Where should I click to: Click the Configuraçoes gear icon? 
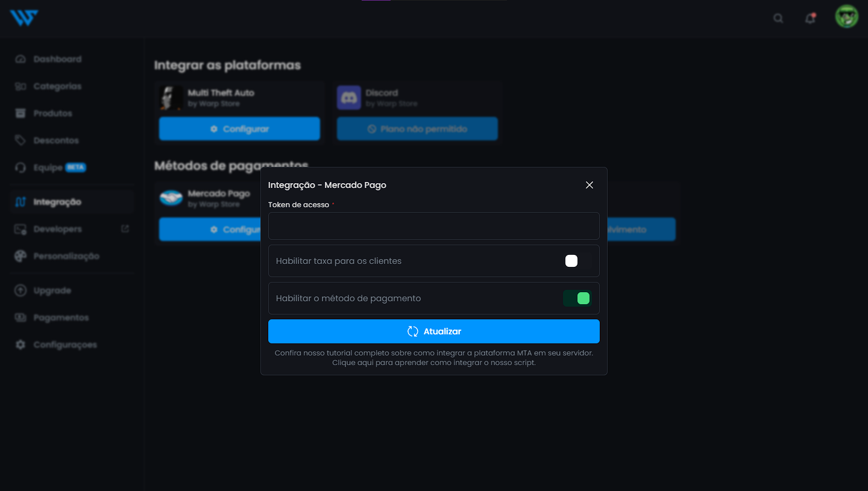coord(20,345)
